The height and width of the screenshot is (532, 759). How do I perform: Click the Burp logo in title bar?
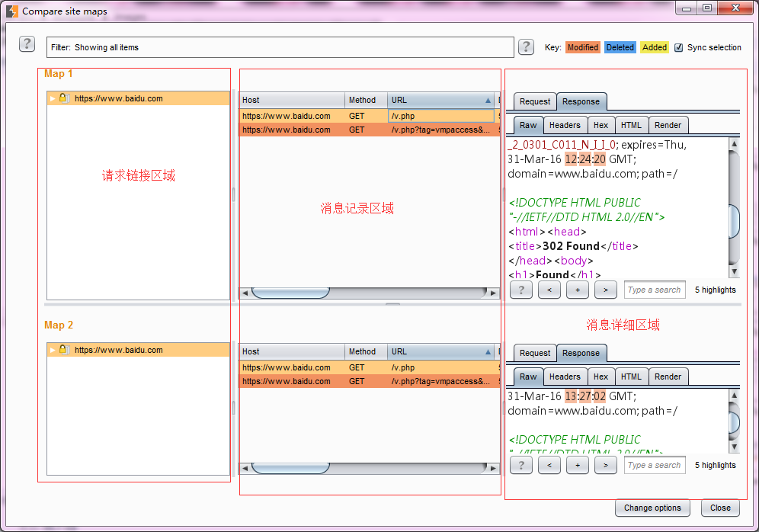pos(12,11)
